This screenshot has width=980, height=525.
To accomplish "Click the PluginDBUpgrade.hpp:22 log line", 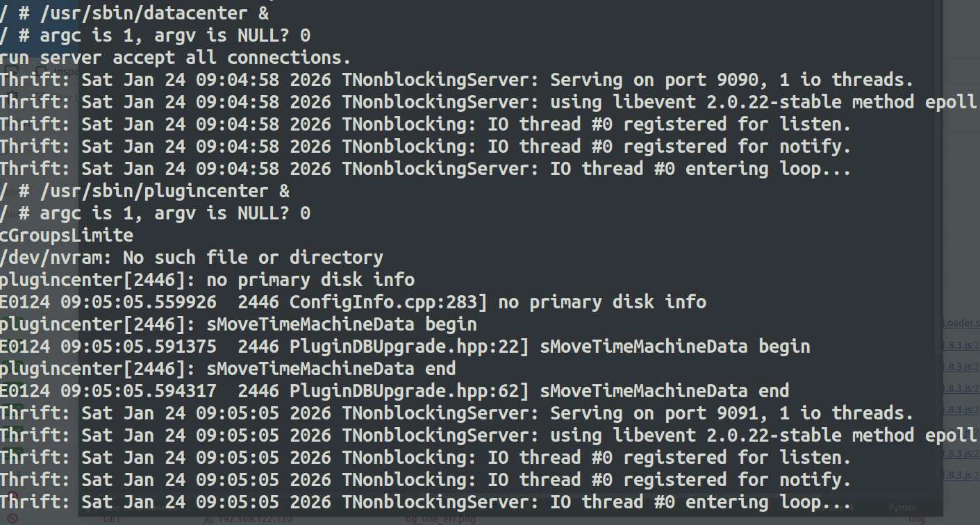I will pos(404,346).
